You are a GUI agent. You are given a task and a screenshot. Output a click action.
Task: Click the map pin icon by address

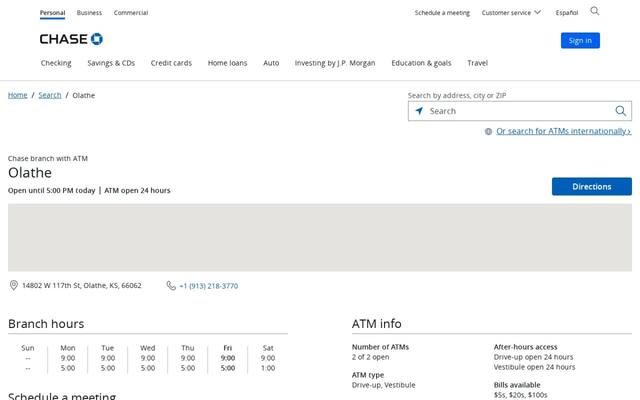click(13, 285)
